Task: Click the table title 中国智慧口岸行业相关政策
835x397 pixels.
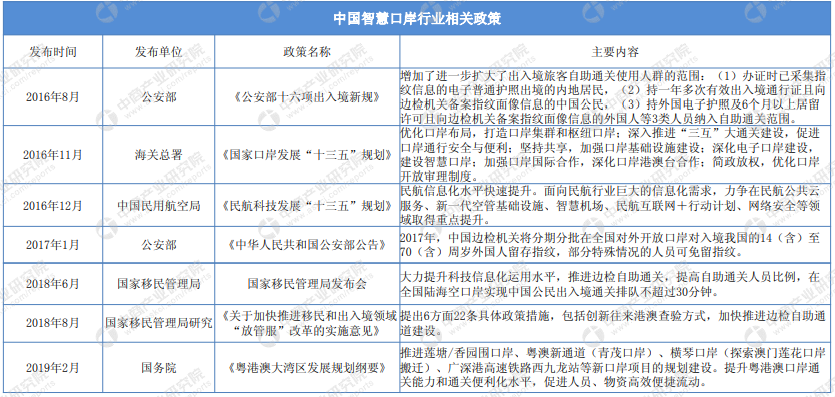Action: (x=417, y=19)
